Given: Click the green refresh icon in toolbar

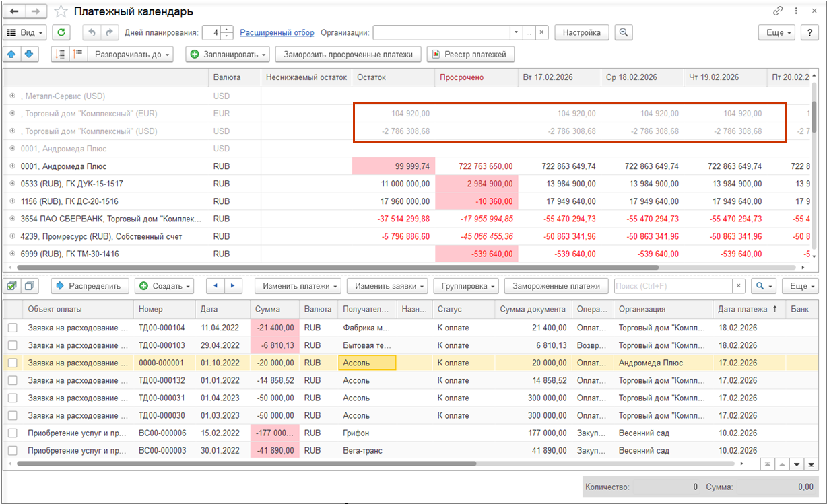Looking at the screenshot, I should coord(61,32).
